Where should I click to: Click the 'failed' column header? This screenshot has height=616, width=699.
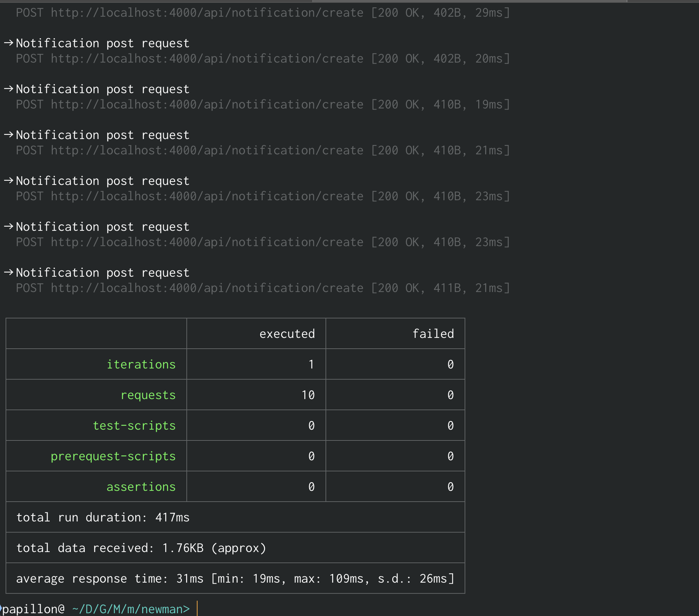pos(433,334)
